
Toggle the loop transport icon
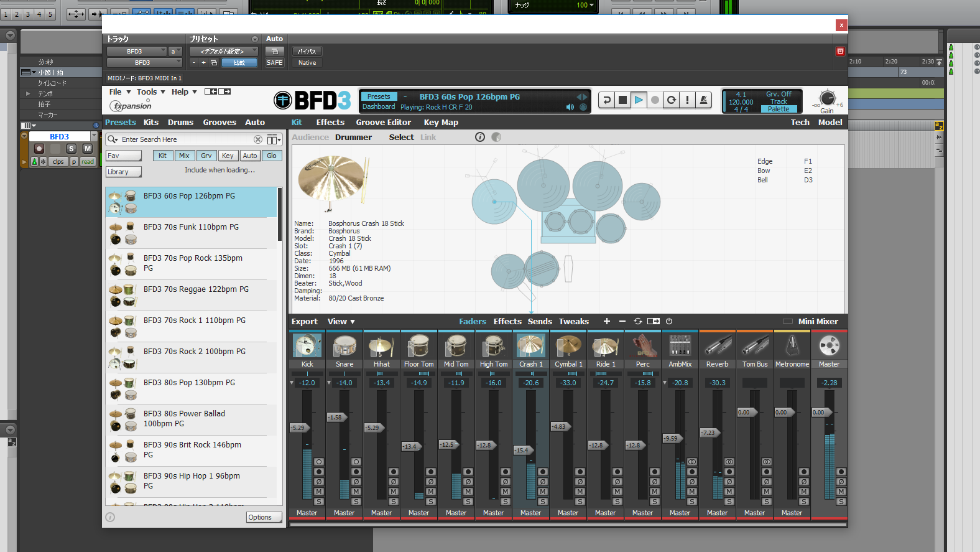(x=671, y=100)
